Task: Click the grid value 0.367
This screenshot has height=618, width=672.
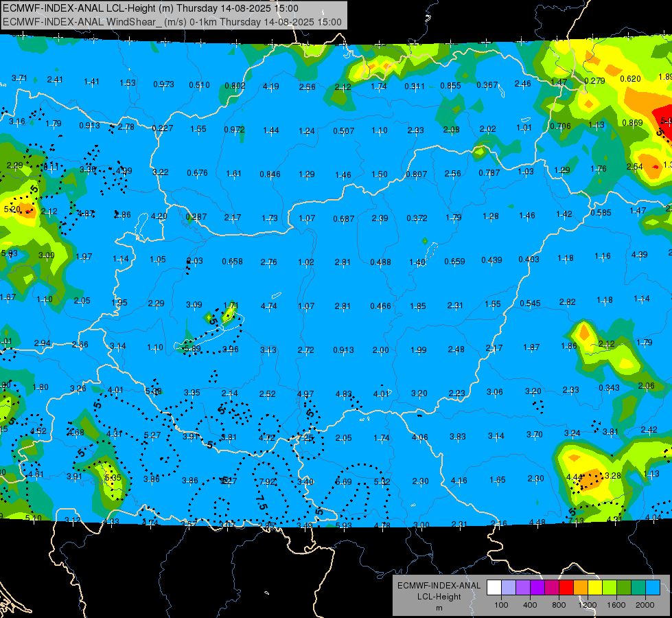Action: pyautogui.click(x=487, y=85)
